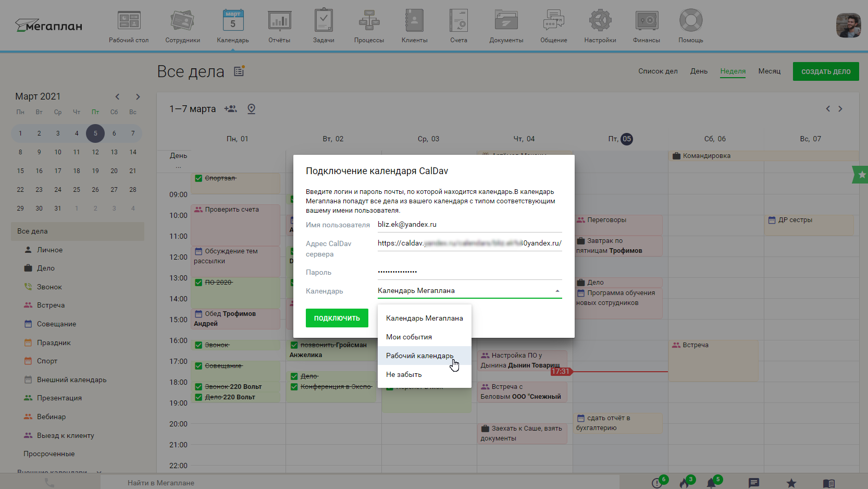Viewport: 868px width, 489px height.
Task: Click the add participants icon next to 1–7 марта
Action: coord(230,109)
